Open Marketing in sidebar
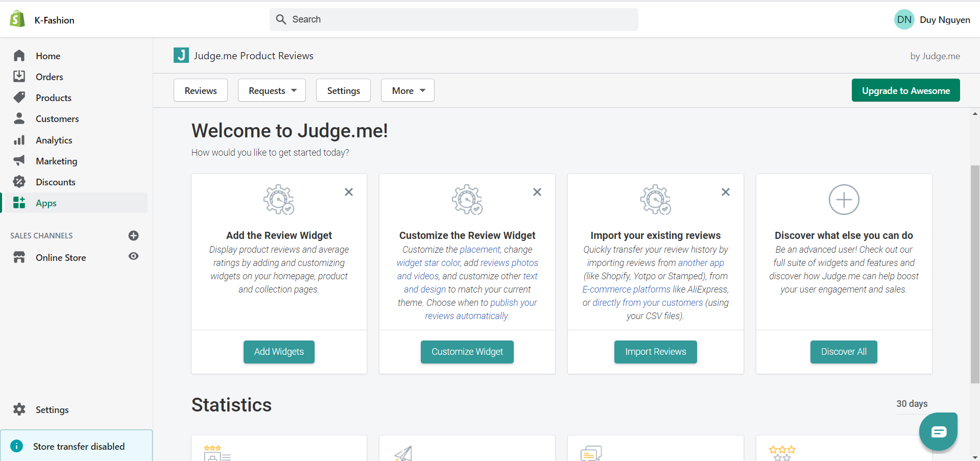 tap(57, 161)
